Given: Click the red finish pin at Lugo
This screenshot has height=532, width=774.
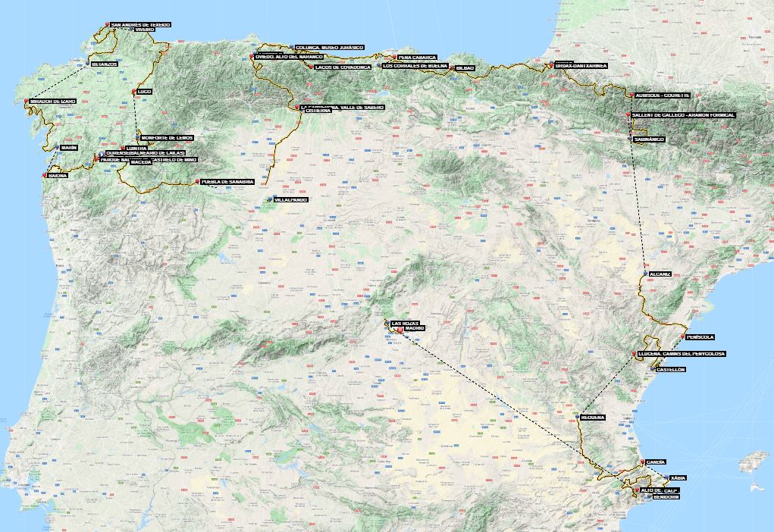Looking at the screenshot, I should tap(134, 92).
